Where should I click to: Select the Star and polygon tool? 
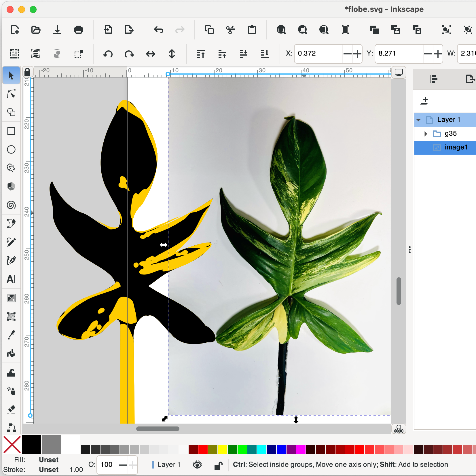tap(11, 168)
